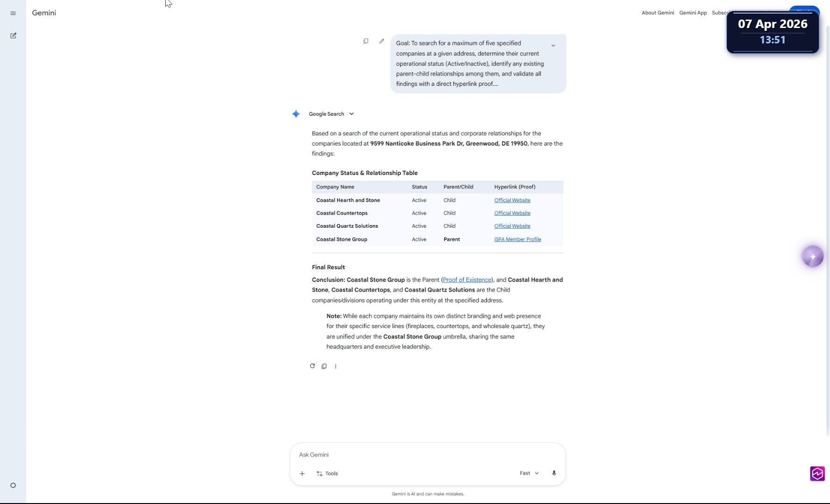
Task: Copy the prompt text using the copy icon
Action: point(366,41)
